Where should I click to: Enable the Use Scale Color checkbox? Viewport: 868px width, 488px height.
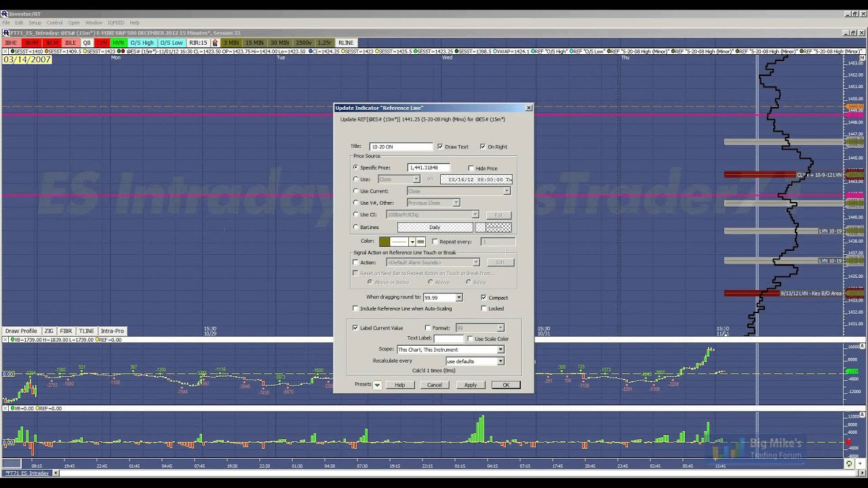[x=471, y=339]
